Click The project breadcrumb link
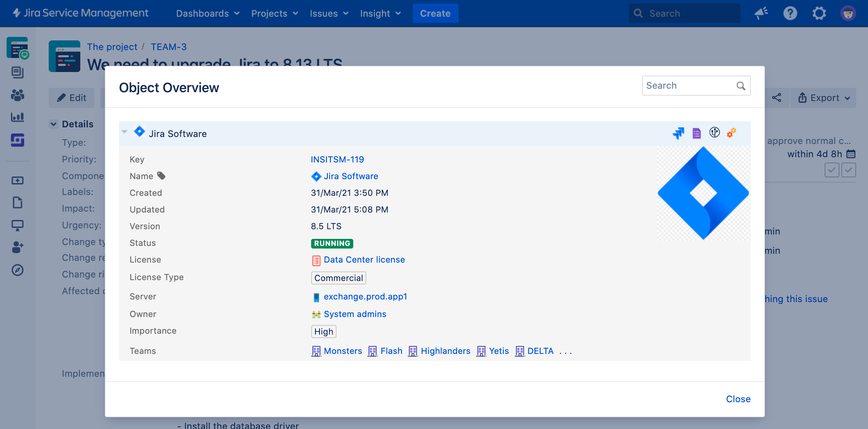The height and width of the screenshot is (429, 868). click(x=112, y=47)
